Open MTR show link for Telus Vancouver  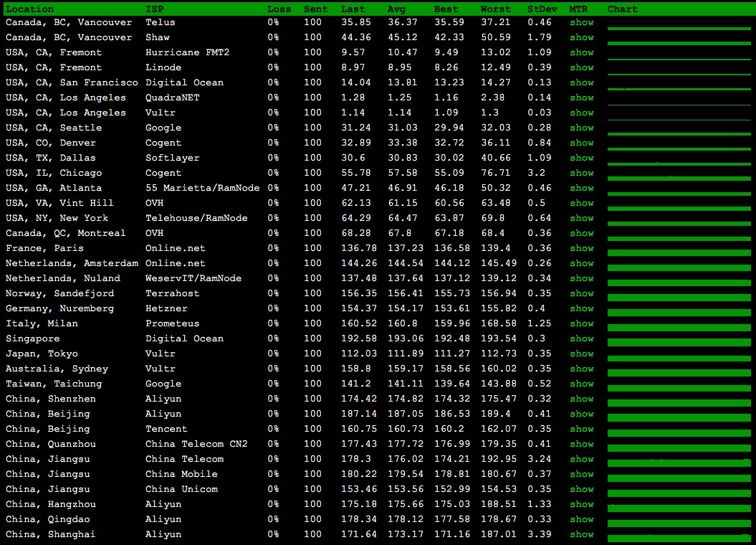click(581, 22)
